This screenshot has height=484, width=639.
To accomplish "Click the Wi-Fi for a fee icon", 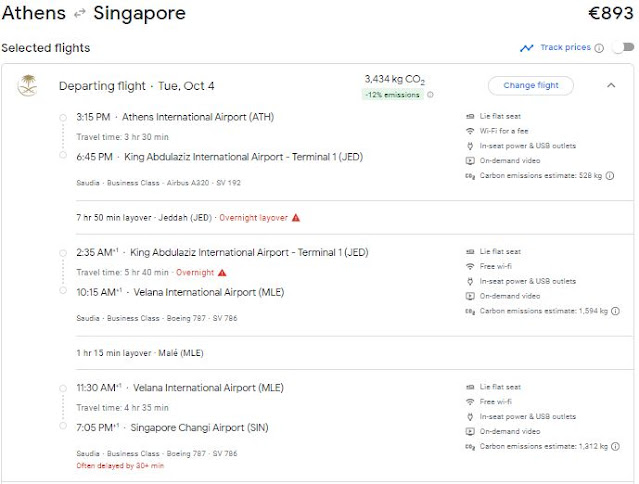I will pos(470,131).
